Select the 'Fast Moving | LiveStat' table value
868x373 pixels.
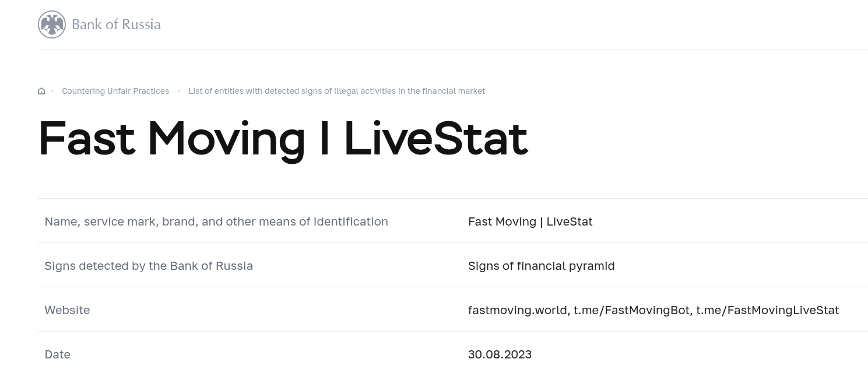pos(530,221)
